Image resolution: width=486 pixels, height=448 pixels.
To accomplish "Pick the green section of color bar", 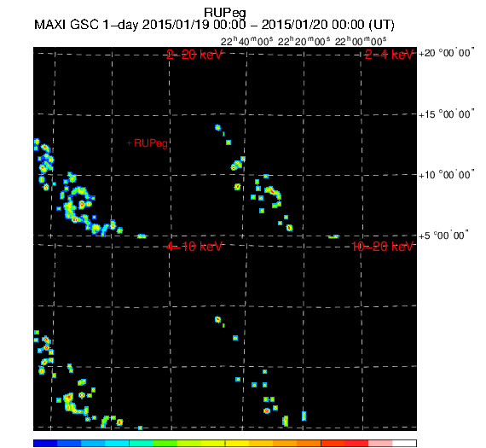I will click(x=165, y=443).
